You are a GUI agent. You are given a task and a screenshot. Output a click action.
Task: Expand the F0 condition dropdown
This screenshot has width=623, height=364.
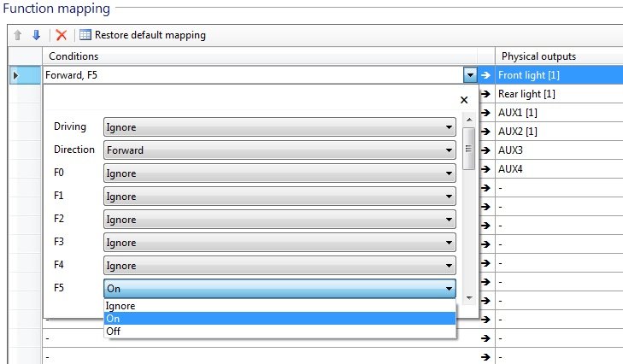279,173
